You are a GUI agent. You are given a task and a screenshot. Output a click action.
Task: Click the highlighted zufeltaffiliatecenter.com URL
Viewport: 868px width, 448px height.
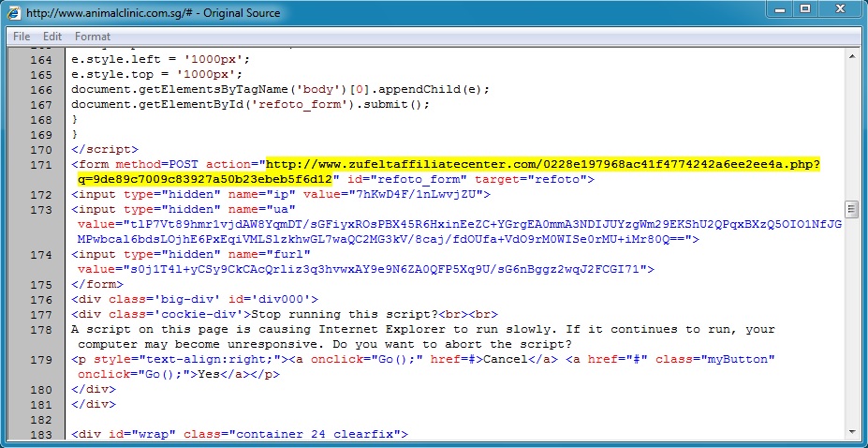(x=543, y=164)
